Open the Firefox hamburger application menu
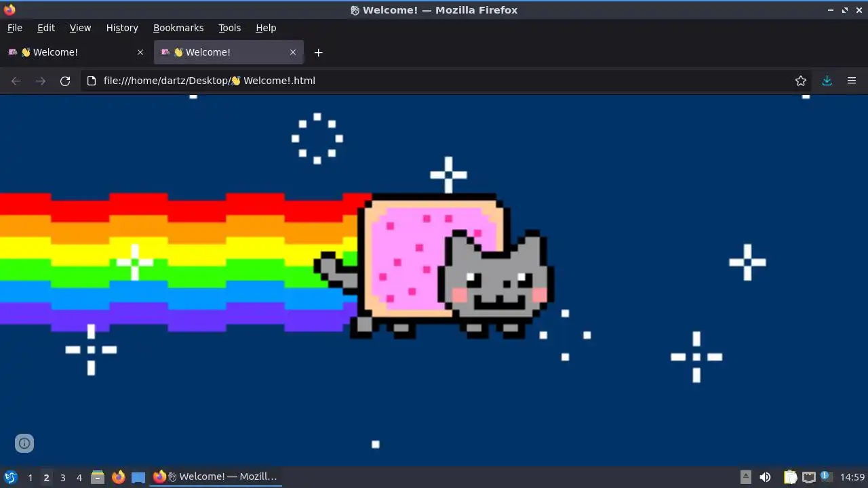 (x=852, y=81)
